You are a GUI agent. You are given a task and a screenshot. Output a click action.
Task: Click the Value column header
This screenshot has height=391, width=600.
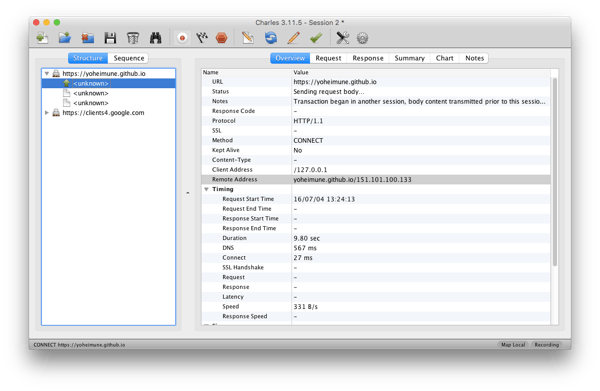pyautogui.click(x=421, y=72)
